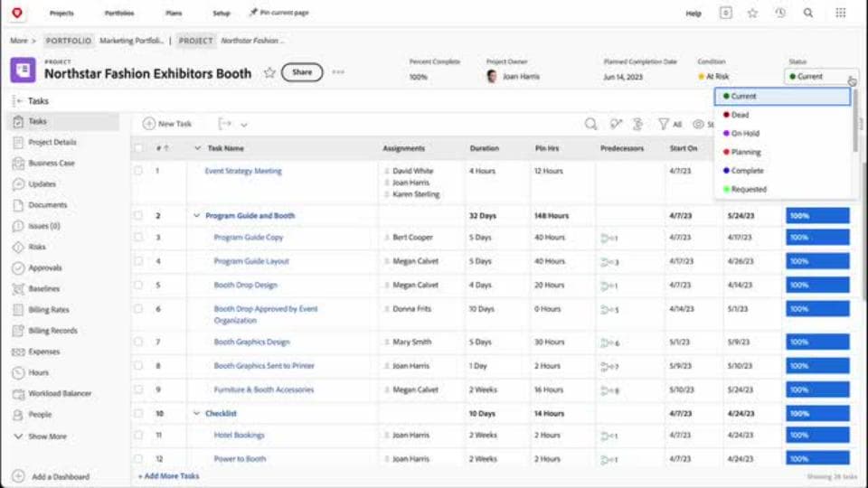Tick checkbox for Booth Graphics Design
This screenshot has height=488, width=868.
tap(138, 342)
